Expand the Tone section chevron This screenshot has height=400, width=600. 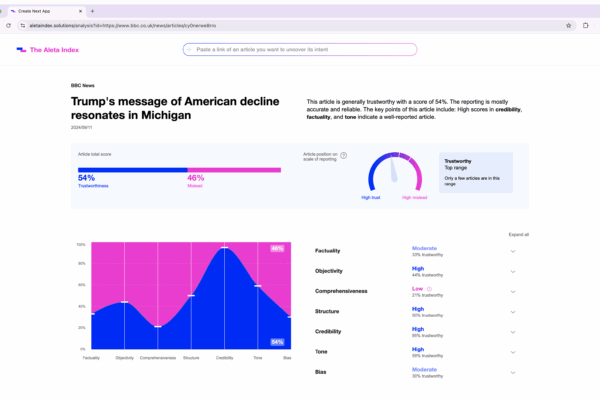point(513,352)
